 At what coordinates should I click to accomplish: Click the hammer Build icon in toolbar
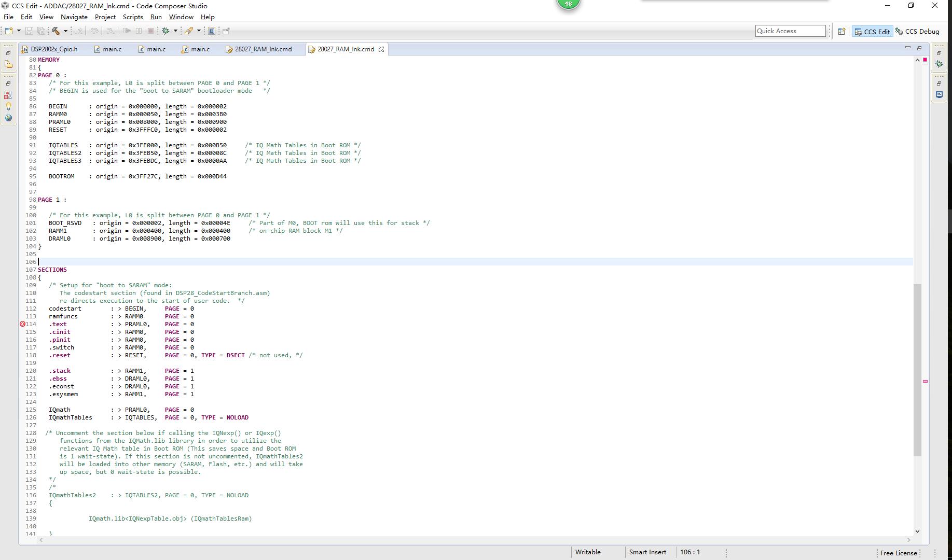[56, 31]
